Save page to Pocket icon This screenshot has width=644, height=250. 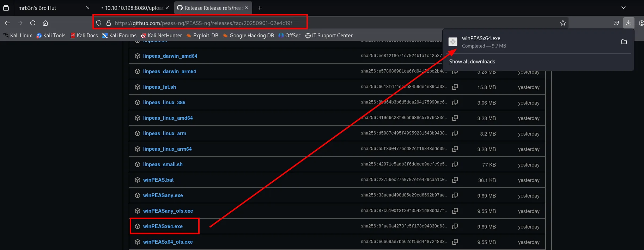coord(616,23)
